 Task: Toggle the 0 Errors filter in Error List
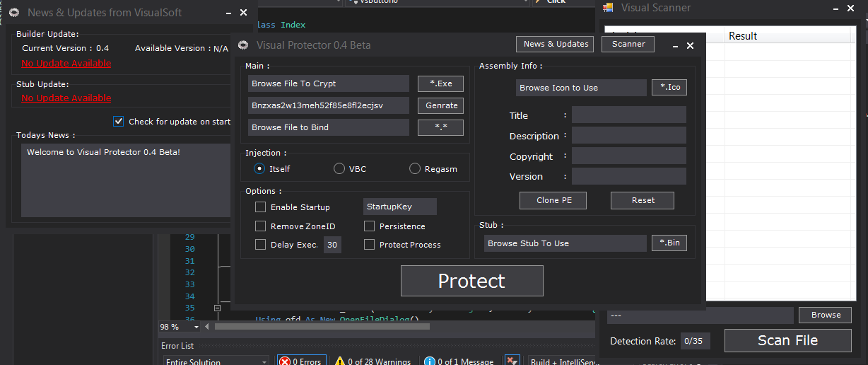click(x=303, y=361)
